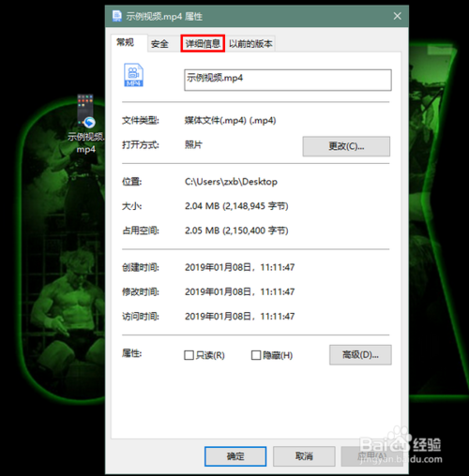This screenshot has width=469, height=476.
Task: Open the 安全 tab
Action: tap(159, 44)
